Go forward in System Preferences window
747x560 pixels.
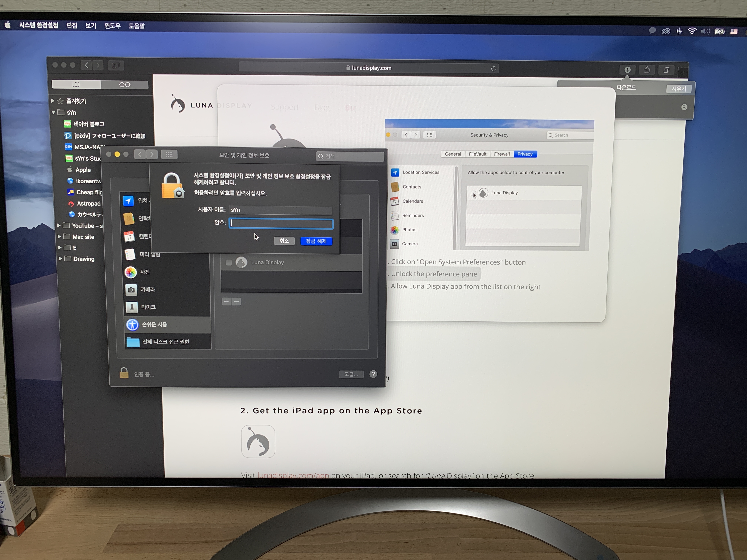152,154
